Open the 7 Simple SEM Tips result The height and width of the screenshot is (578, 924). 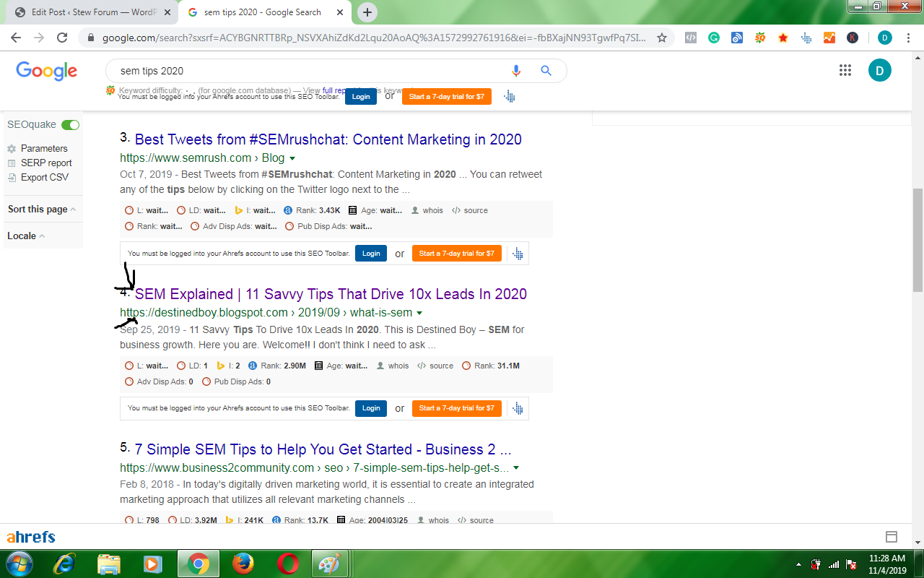[323, 449]
